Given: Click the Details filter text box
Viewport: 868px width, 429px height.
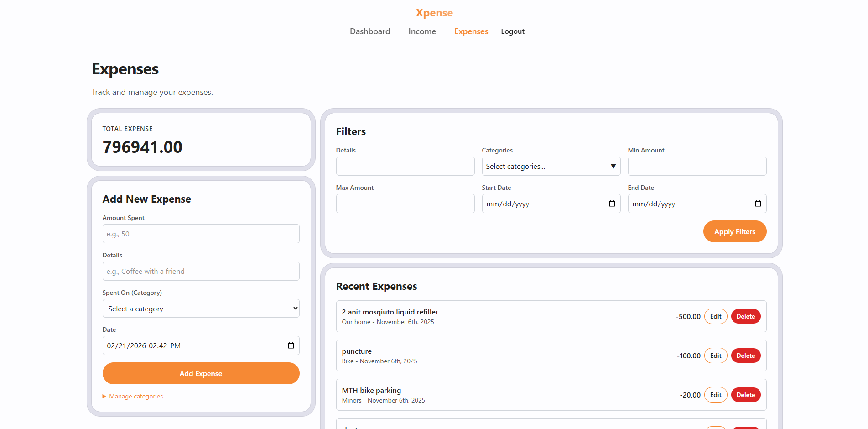Looking at the screenshot, I should 405,166.
